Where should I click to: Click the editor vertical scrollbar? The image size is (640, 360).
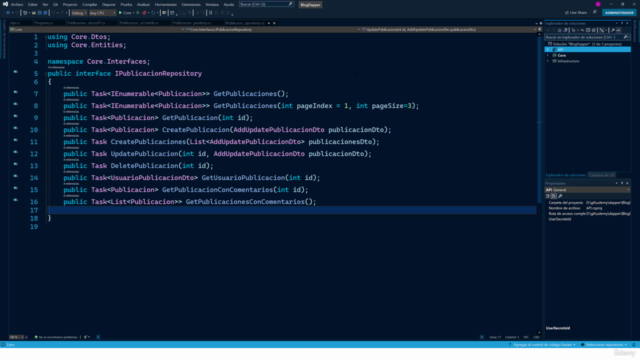click(x=540, y=184)
